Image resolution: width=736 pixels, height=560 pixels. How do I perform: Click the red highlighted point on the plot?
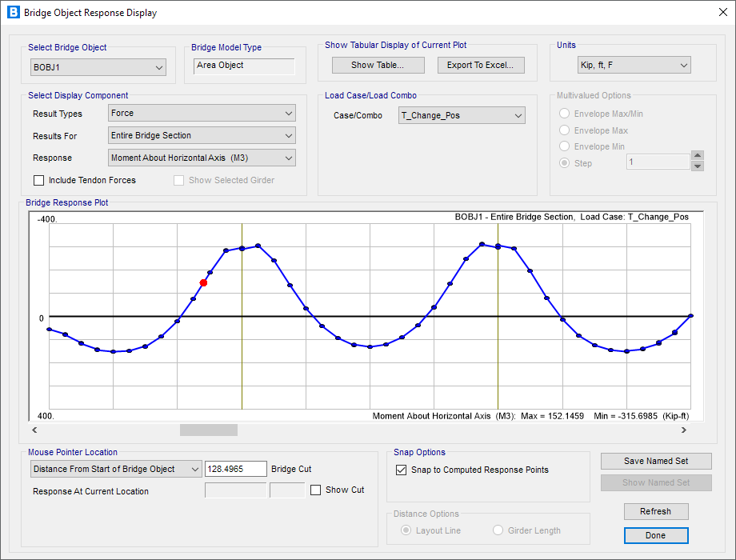tap(203, 282)
